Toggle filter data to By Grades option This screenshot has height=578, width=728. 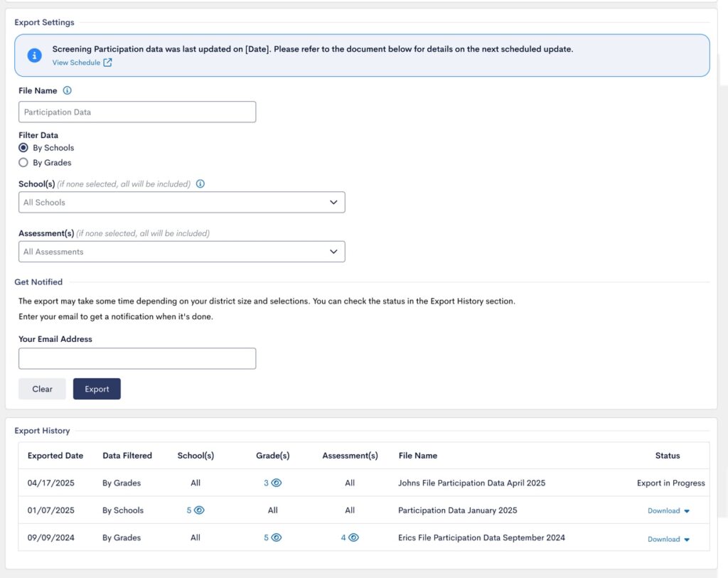tap(23, 162)
